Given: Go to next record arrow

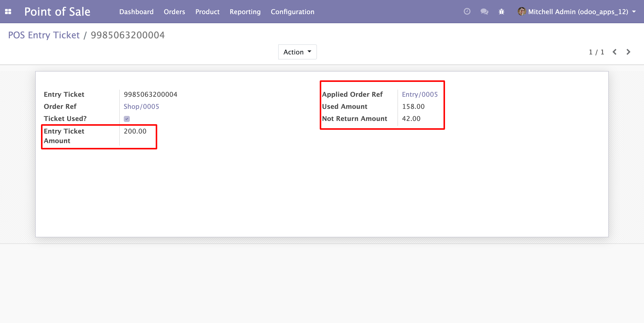Looking at the screenshot, I should pyautogui.click(x=628, y=52).
